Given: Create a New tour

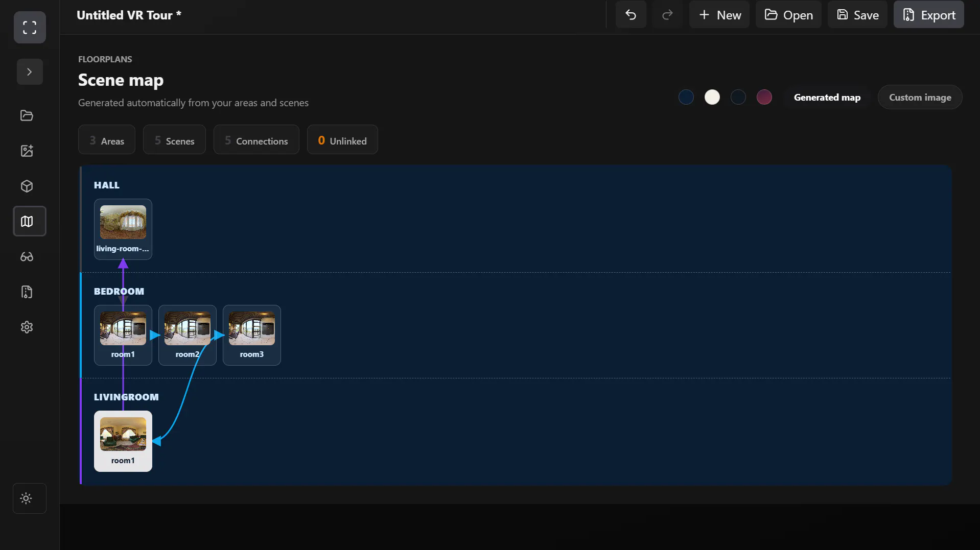Looking at the screenshot, I should [719, 15].
